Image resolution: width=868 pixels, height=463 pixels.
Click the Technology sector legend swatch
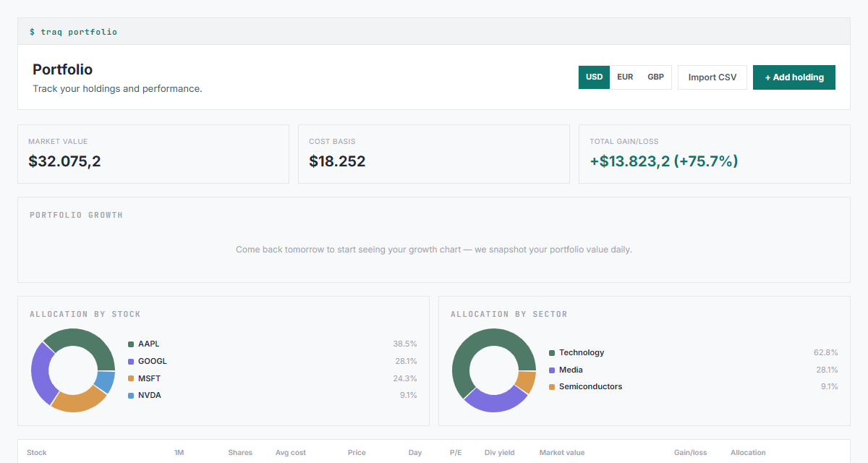coord(552,353)
